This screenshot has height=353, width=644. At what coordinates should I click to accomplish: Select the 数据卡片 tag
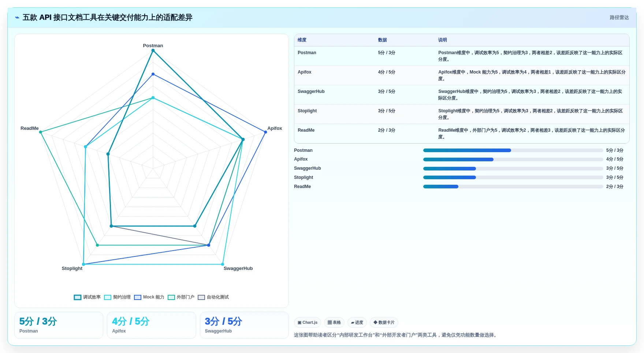(x=384, y=322)
